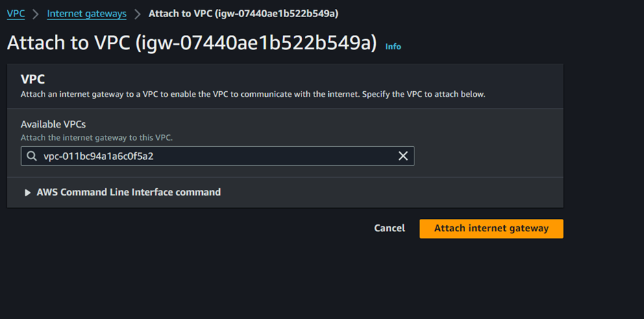This screenshot has height=319, width=644.
Task: Click the chevron separator after Internet gateways breadcrumb
Action: [138, 14]
